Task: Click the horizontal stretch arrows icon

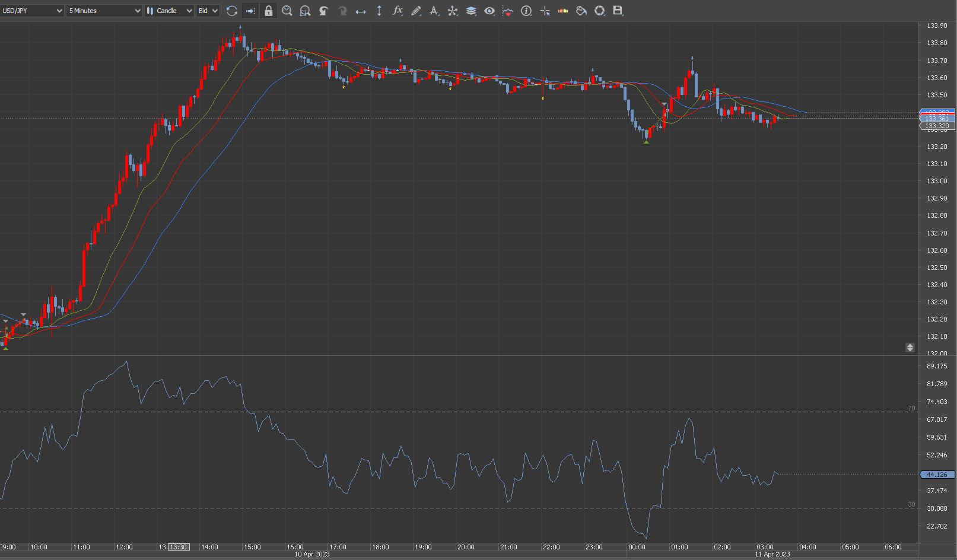Action: pos(361,11)
